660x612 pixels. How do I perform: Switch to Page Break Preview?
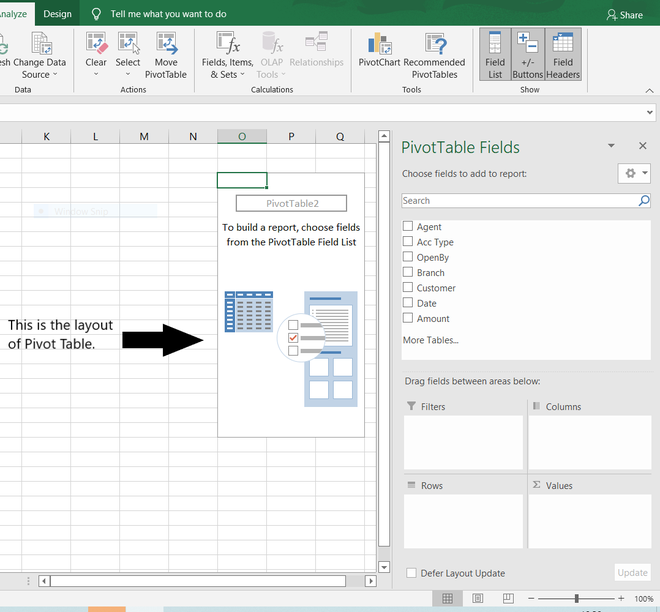(x=508, y=598)
